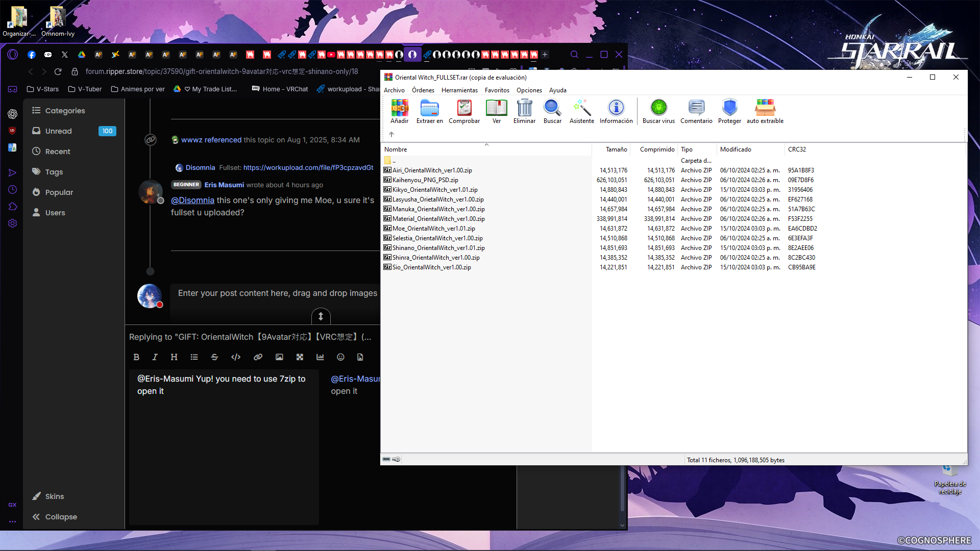The height and width of the screenshot is (551, 980).
Task: Apply strikethrough in forum composer
Action: tap(214, 357)
